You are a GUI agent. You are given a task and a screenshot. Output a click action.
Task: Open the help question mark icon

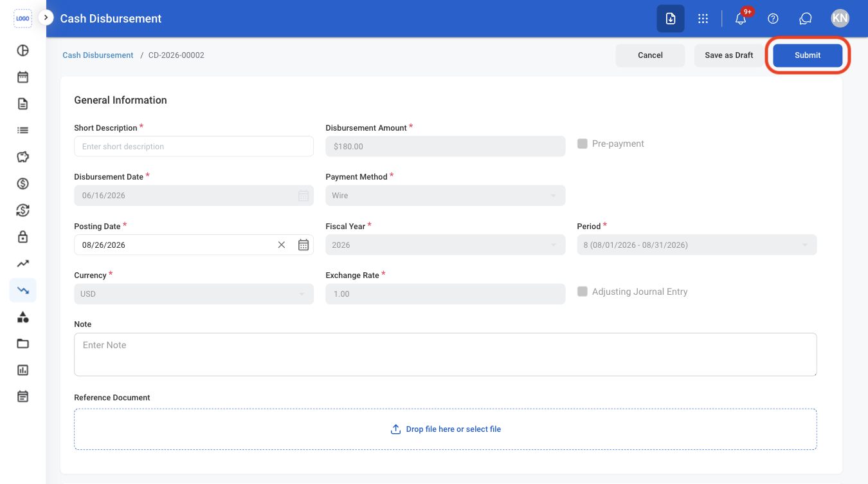[773, 19]
